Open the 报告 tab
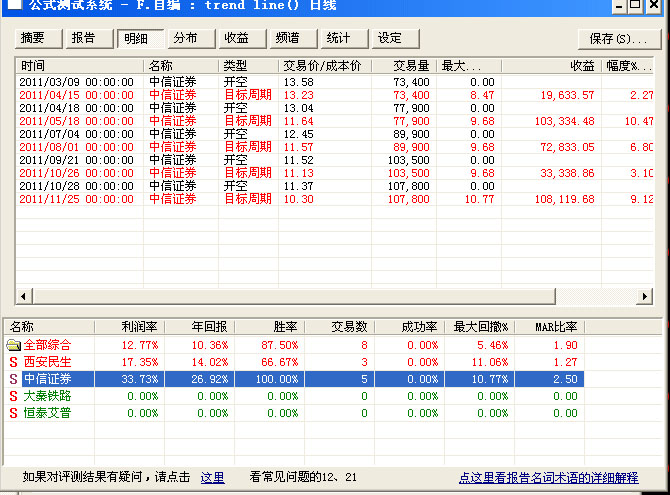This screenshot has width=670, height=495. click(x=89, y=38)
